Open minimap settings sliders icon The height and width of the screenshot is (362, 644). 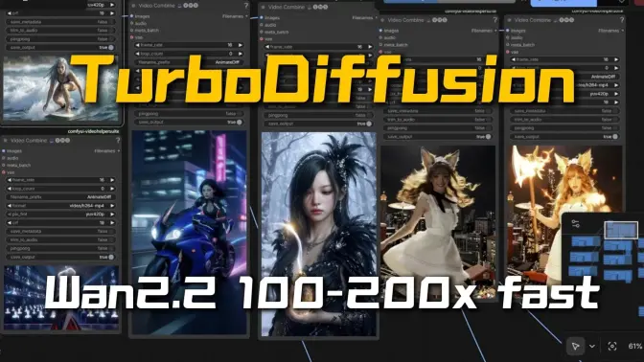pyautogui.click(x=575, y=224)
